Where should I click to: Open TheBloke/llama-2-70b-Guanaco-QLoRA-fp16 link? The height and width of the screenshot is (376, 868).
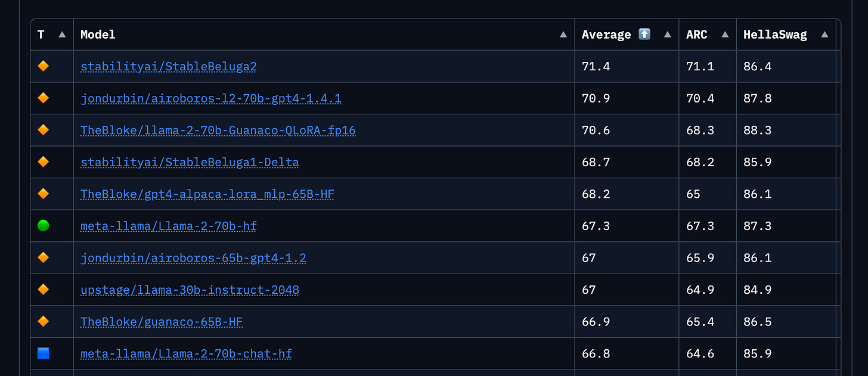point(218,130)
